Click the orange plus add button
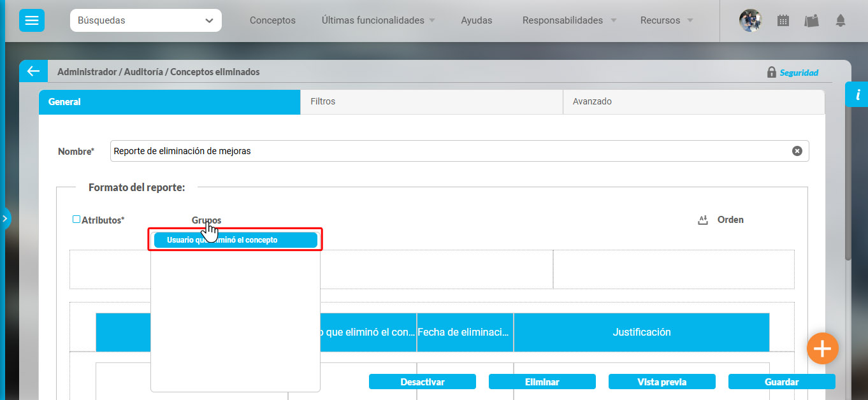Viewport: 868px width, 400px height. click(x=822, y=348)
